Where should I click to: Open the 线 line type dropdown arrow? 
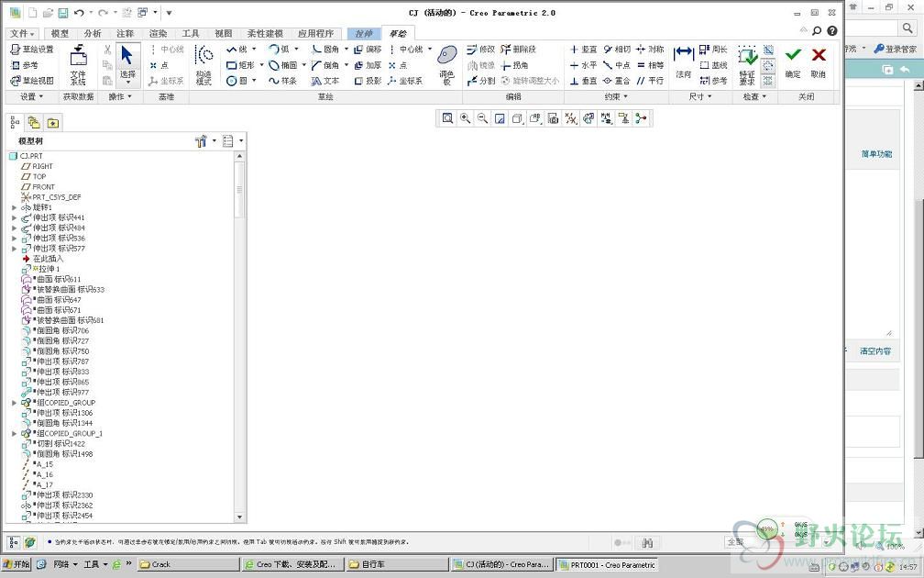(x=254, y=50)
